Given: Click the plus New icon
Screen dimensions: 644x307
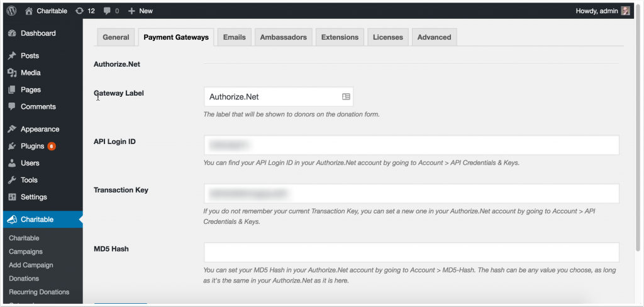Looking at the screenshot, I should tap(131, 11).
